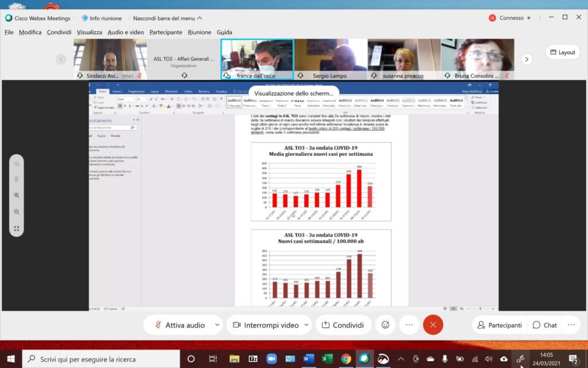
Task: Open more options beside the reactions button
Action: pyautogui.click(x=409, y=325)
